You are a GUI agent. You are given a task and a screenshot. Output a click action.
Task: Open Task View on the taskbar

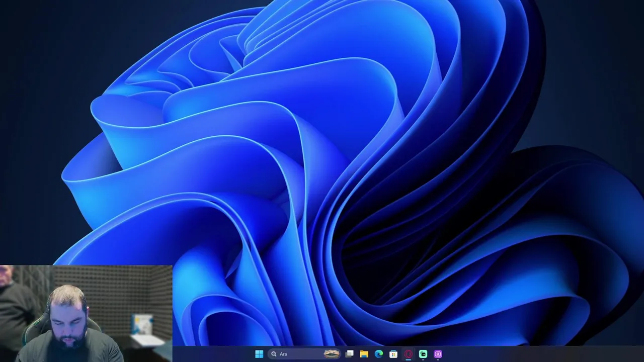[x=350, y=354]
